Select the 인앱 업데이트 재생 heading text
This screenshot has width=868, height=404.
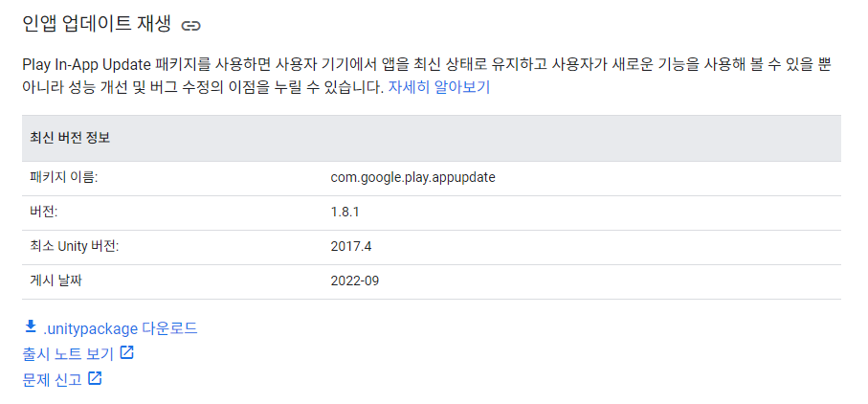click(97, 24)
